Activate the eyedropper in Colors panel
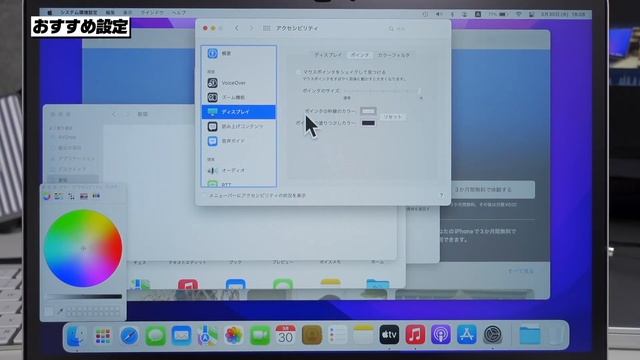This screenshot has width=640, height=360. [x=60, y=312]
